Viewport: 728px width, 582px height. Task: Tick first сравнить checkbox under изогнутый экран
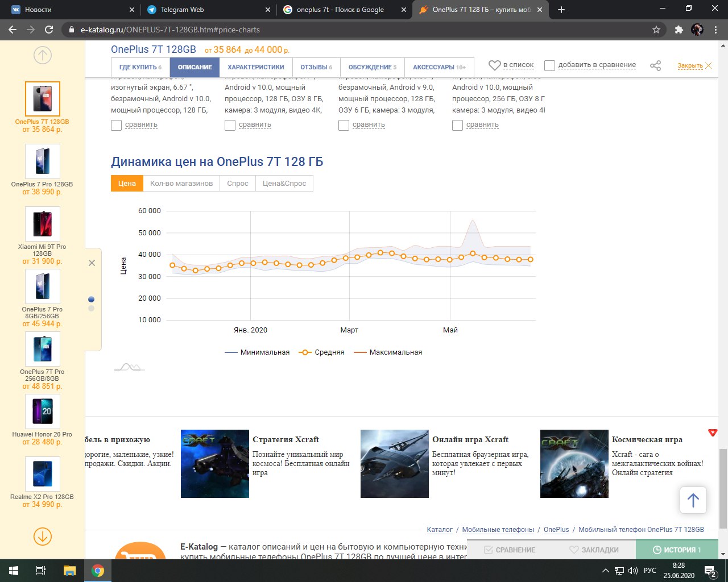pos(116,125)
